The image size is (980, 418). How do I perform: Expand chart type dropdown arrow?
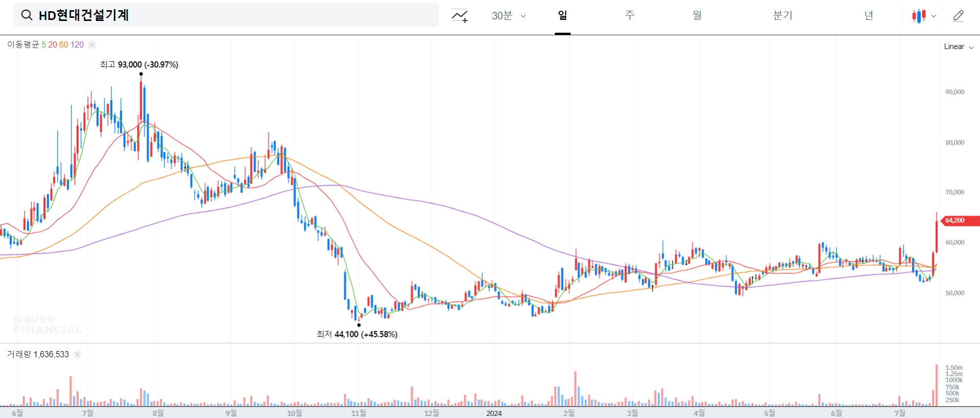pyautogui.click(x=934, y=16)
